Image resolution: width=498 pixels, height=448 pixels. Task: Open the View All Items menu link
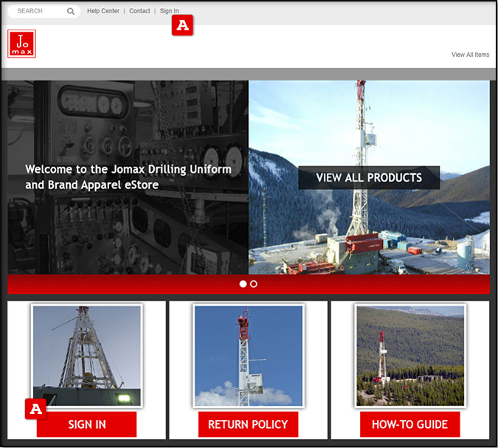click(470, 55)
